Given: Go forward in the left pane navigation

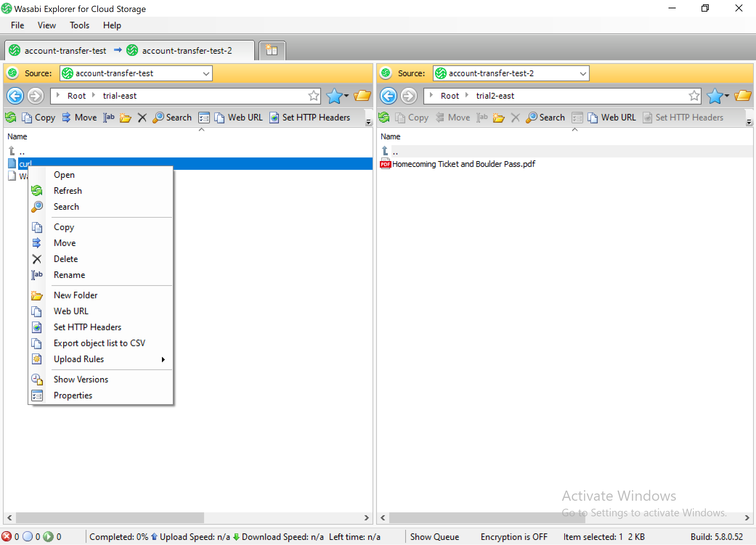Looking at the screenshot, I should tap(36, 96).
